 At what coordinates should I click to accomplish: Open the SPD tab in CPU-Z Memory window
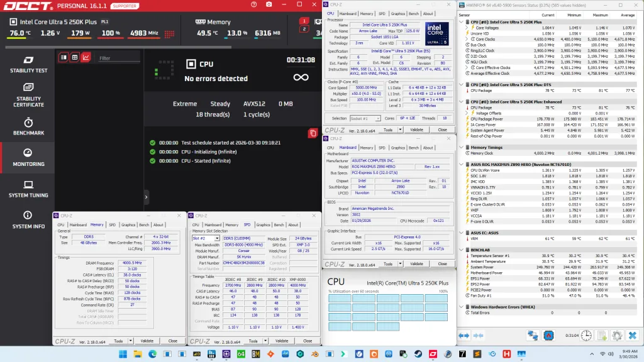pyautogui.click(x=112, y=225)
